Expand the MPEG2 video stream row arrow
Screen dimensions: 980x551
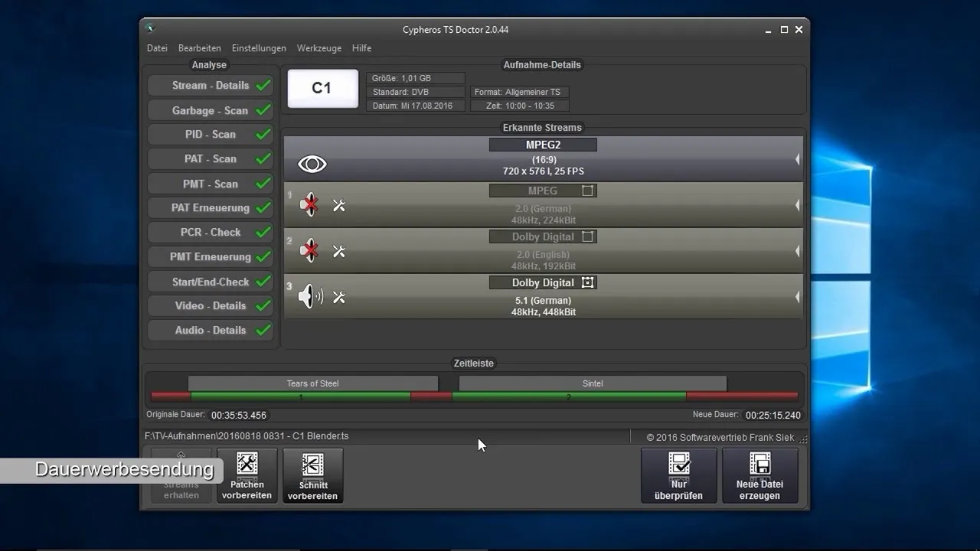click(797, 159)
